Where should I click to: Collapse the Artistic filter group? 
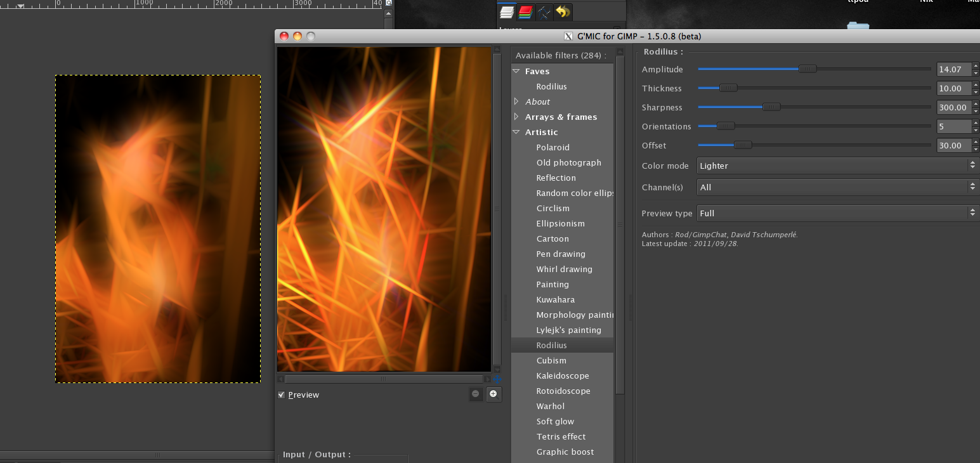[x=516, y=132]
